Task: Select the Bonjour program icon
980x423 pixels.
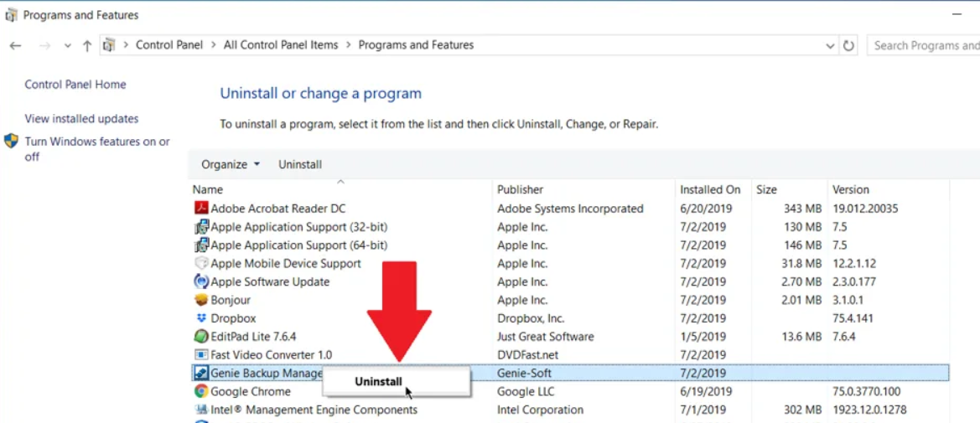Action: (201, 300)
